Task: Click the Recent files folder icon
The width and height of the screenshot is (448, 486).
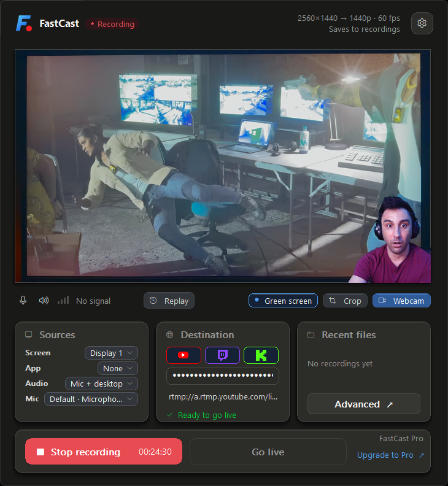Action: 311,335
